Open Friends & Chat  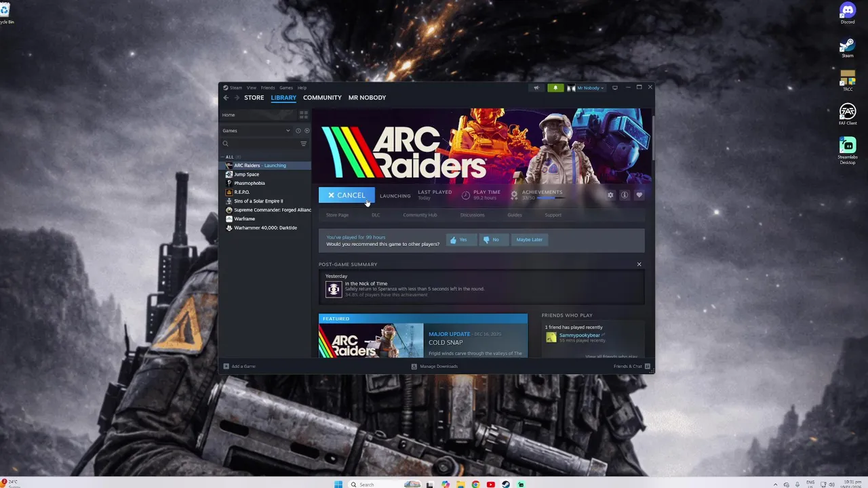(631, 367)
